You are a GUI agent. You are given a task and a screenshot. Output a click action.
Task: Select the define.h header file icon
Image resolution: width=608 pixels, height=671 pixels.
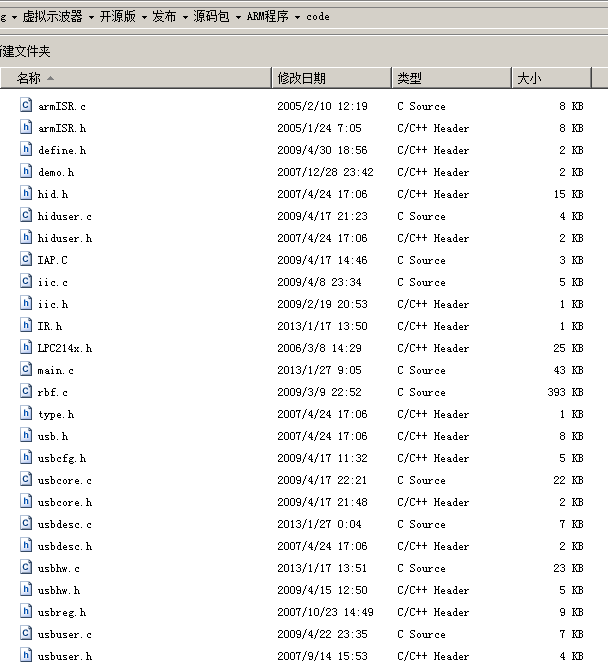(26, 149)
